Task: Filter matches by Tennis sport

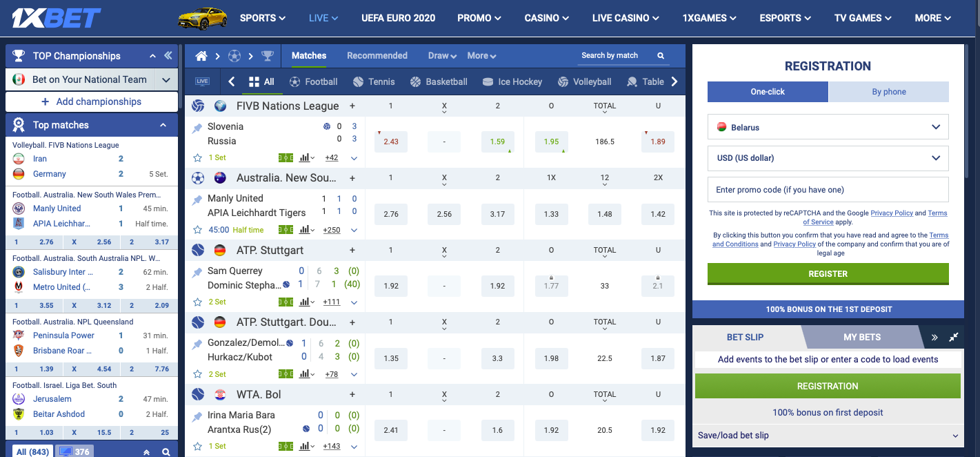Action: (374, 81)
